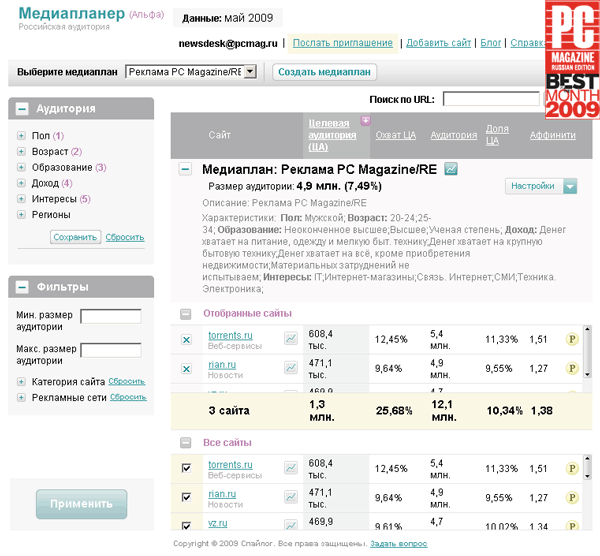Sort the table by Охват ЦА column
This screenshot has height=556, width=600.
click(x=395, y=135)
